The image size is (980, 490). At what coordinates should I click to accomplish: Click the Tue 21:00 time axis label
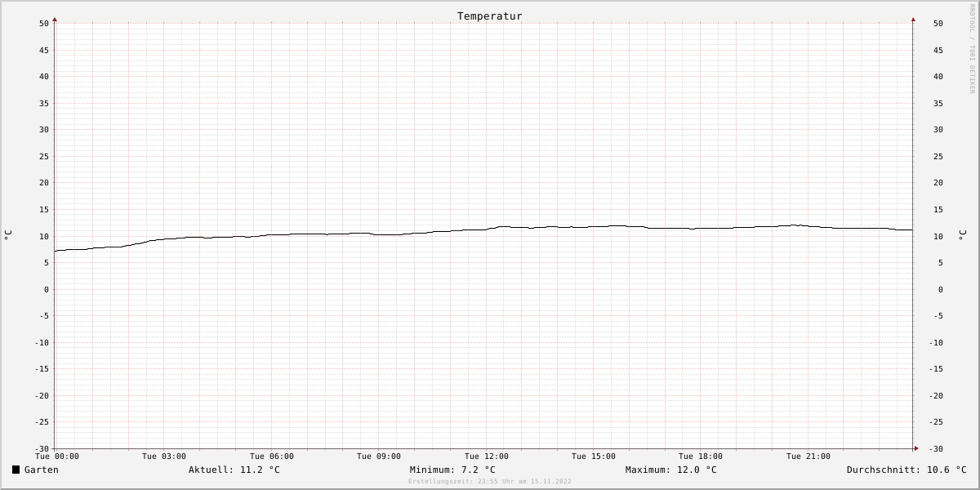click(808, 457)
